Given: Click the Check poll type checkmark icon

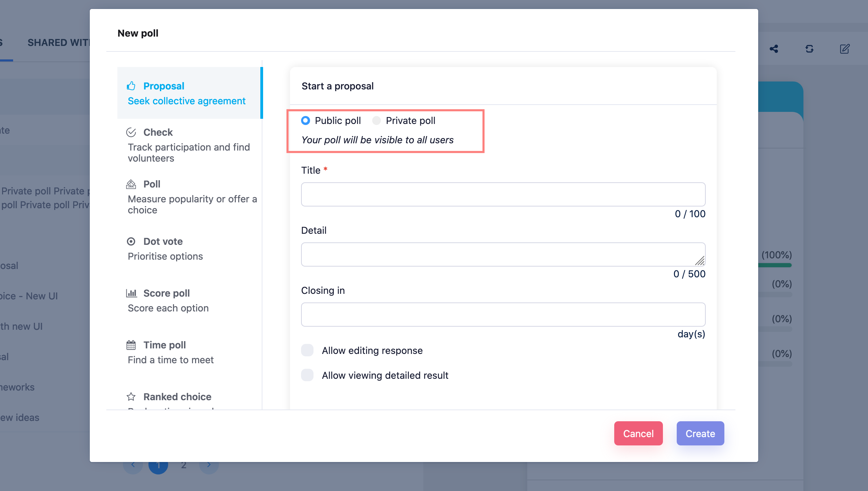Looking at the screenshot, I should tap(131, 132).
